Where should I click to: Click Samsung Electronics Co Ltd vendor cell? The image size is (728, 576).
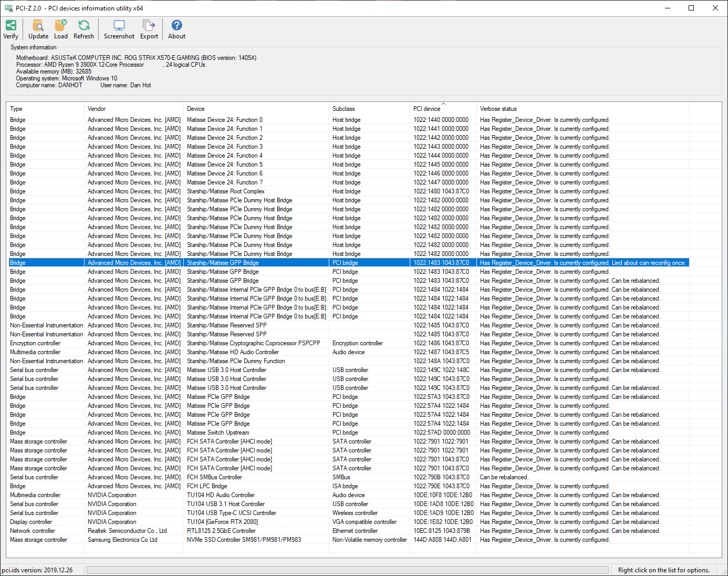click(x=122, y=540)
